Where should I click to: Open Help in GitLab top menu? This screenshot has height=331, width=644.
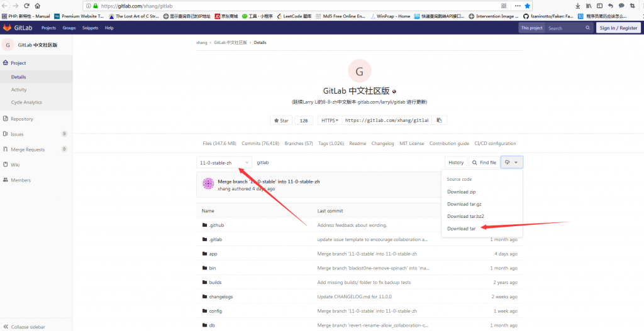coord(109,28)
